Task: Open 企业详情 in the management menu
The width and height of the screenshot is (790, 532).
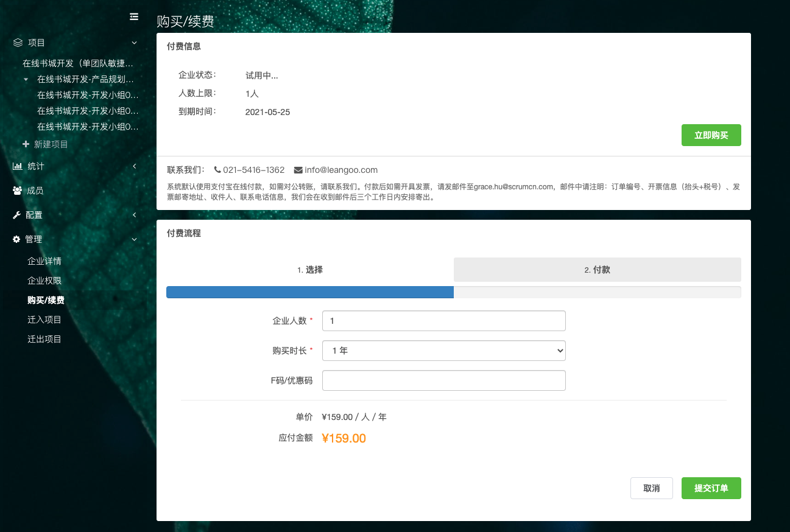Action: point(44,261)
